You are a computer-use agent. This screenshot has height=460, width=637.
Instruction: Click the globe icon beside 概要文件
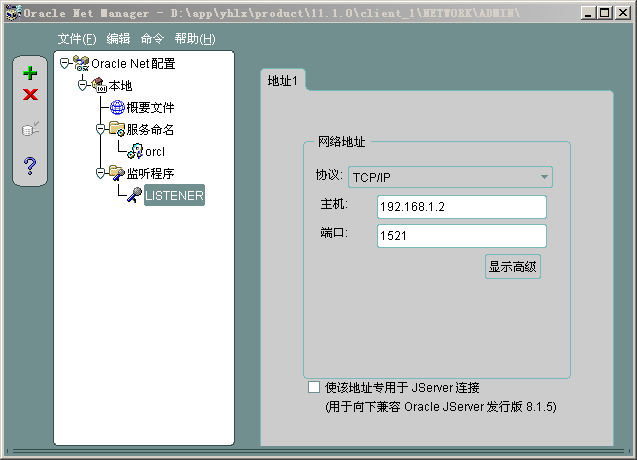[x=117, y=107]
